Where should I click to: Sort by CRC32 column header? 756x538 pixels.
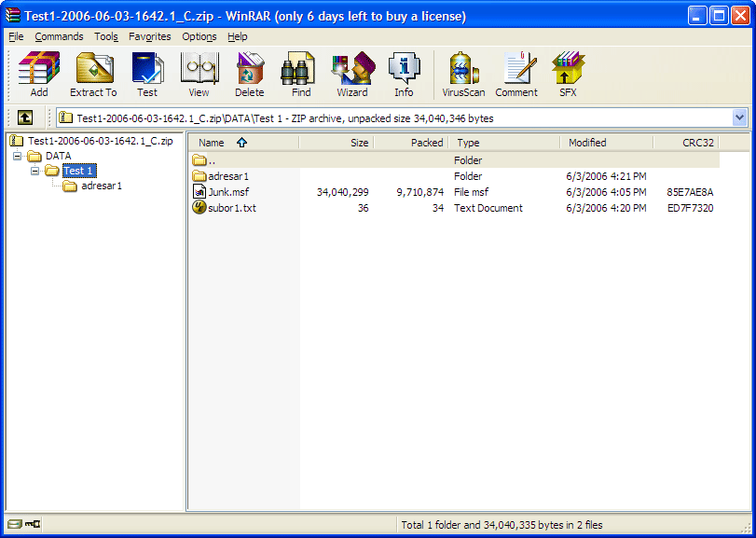pos(686,143)
